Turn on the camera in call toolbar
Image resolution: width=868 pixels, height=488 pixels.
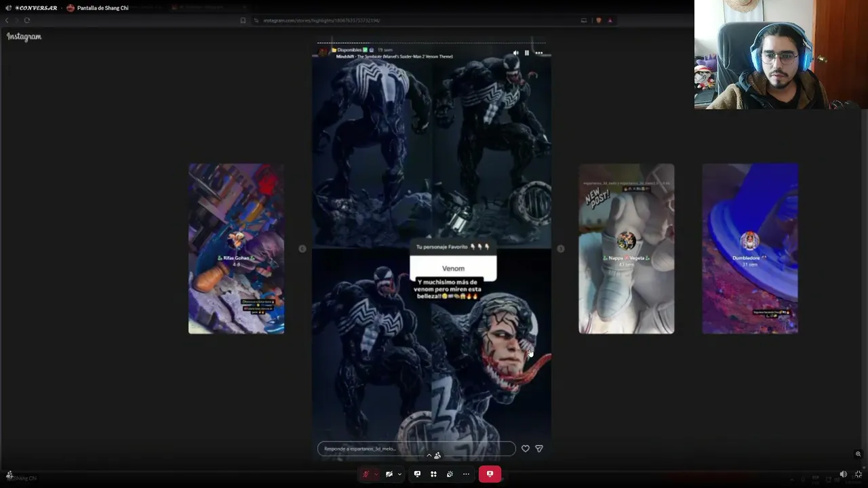point(389,474)
